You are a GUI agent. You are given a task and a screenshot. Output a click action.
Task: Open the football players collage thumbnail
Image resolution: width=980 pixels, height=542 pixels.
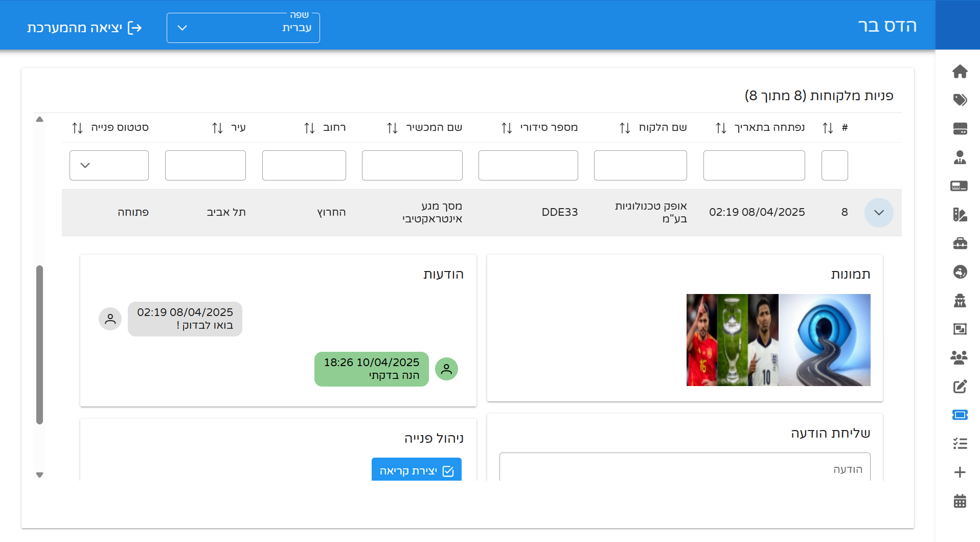click(x=733, y=340)
